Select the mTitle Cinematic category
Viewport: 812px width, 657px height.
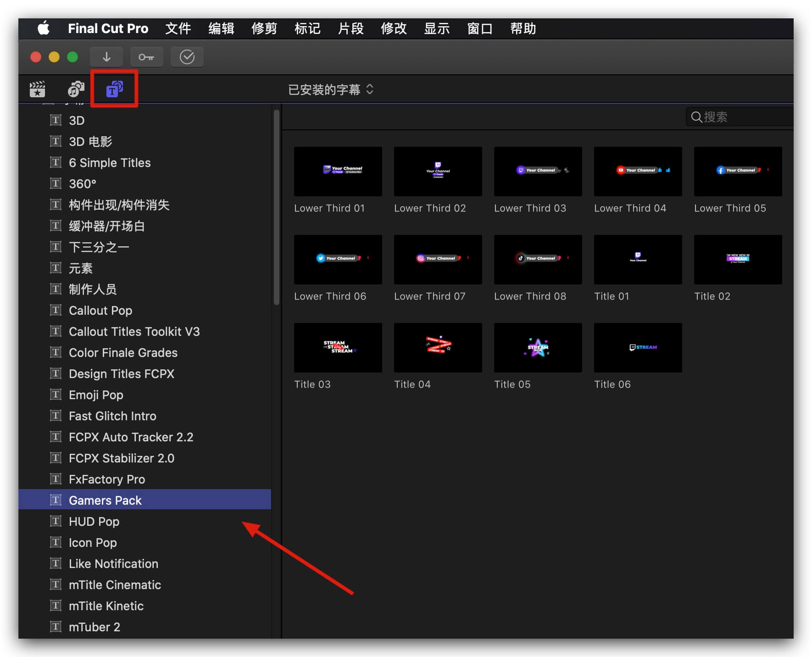click(145, 585)
